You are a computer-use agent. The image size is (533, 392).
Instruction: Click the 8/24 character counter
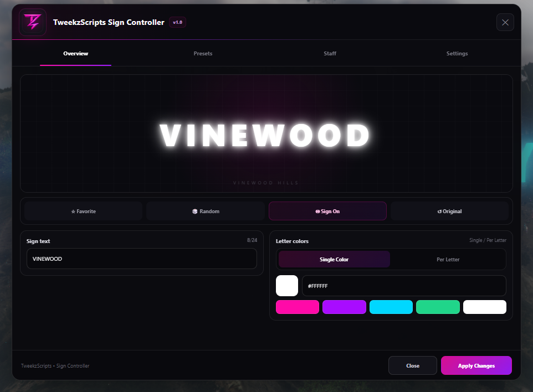(x=252, y=240)
